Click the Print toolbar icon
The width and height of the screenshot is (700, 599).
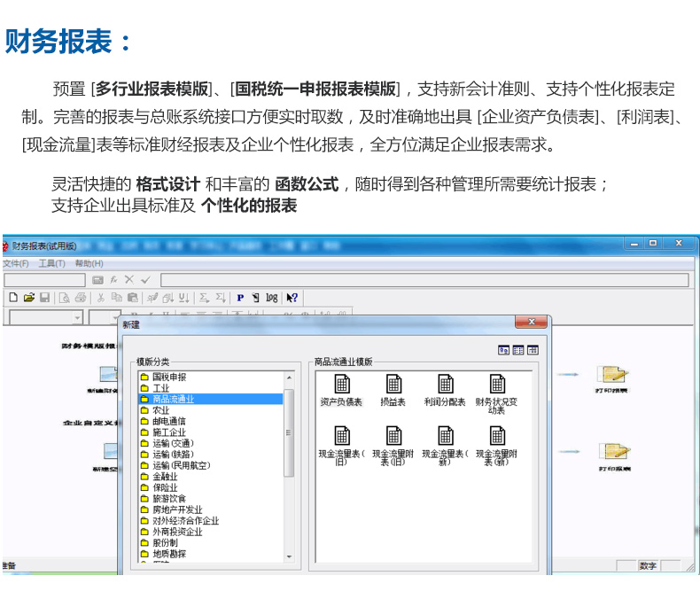point(81,298)
